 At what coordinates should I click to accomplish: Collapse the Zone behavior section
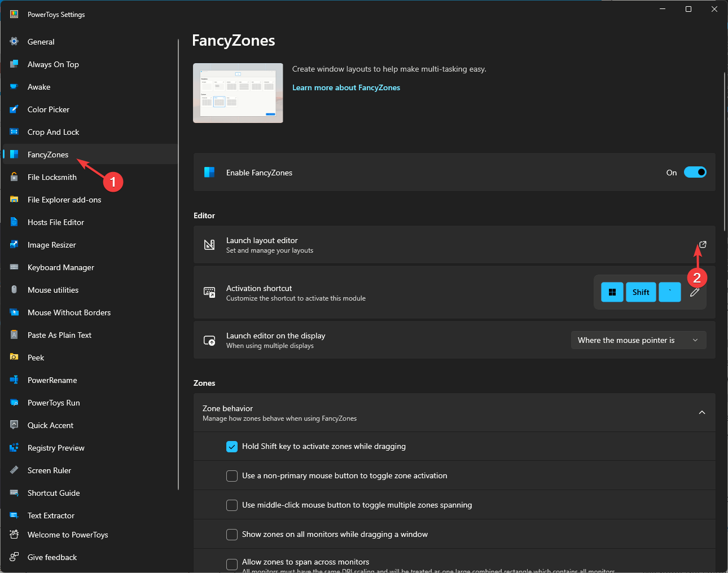pyautogui.click(x=701, y=413)
